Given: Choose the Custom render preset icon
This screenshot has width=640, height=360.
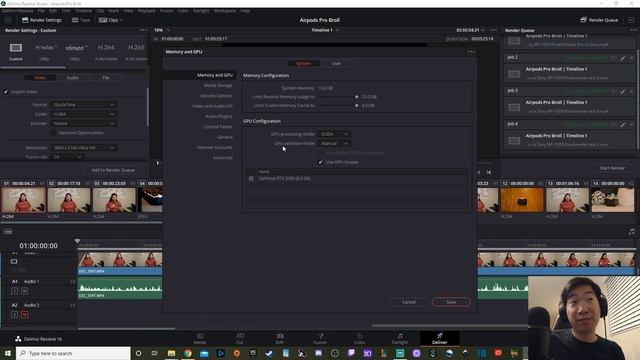Looking at the screenshot, I should (16, 48).
